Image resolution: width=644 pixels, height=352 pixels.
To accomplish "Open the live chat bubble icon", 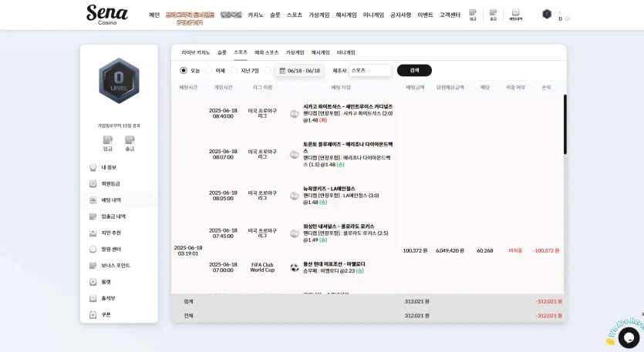I will 629,338.
